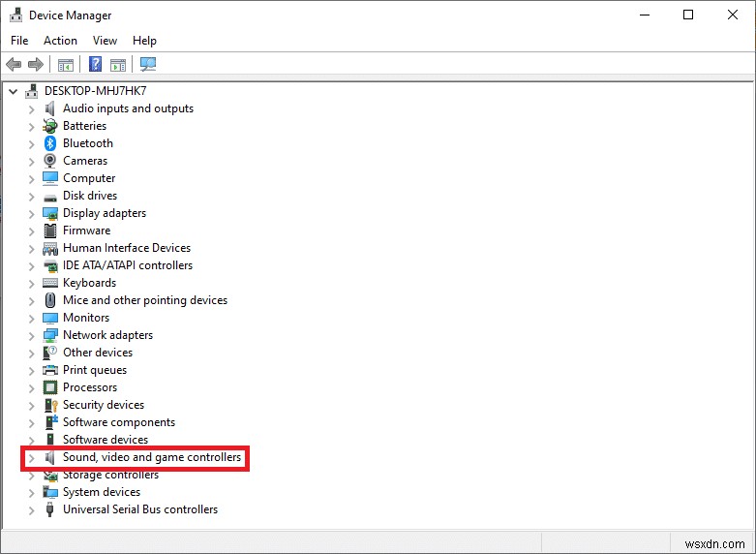756x554 pixels.
Task: Click the Audio inputs and outputs speaker icon
Action: [x=50, y=108]
